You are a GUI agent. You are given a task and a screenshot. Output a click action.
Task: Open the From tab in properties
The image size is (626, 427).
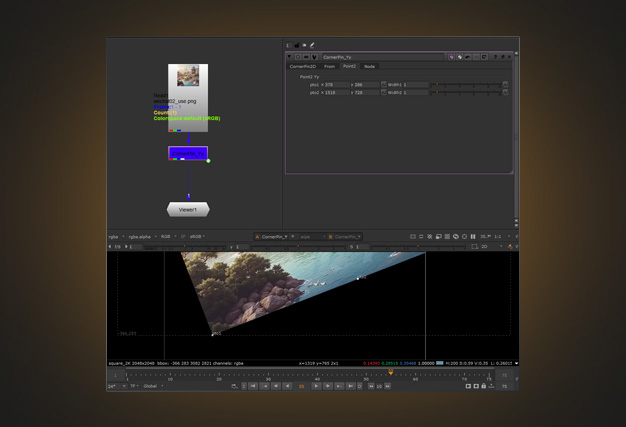(x=329, y=67)
